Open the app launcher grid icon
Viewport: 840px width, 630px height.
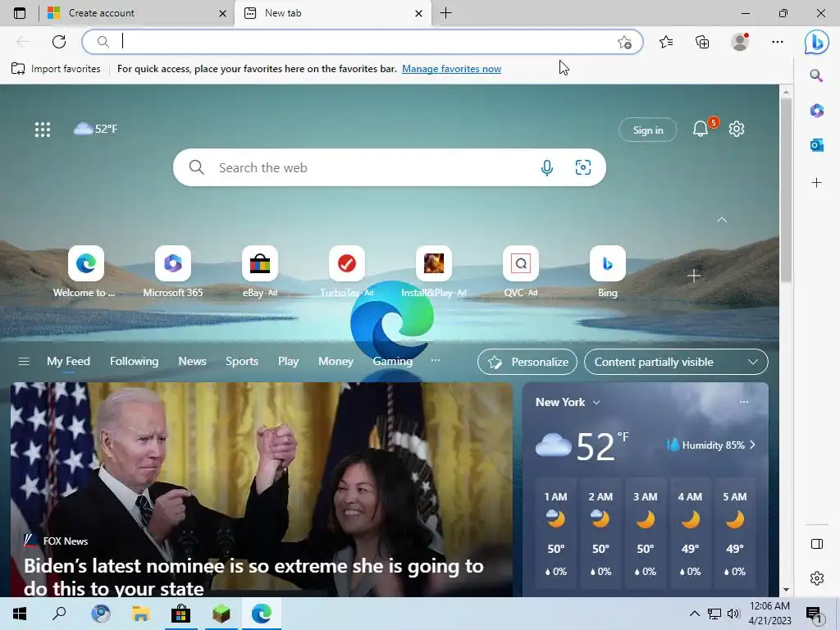pyautogui.click(x=43, y=129)
